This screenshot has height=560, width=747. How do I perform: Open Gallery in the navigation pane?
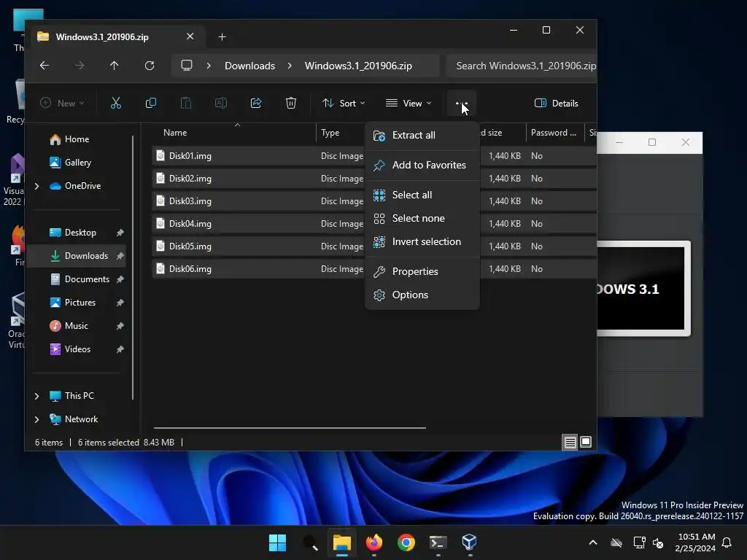(x=77, y=163)
